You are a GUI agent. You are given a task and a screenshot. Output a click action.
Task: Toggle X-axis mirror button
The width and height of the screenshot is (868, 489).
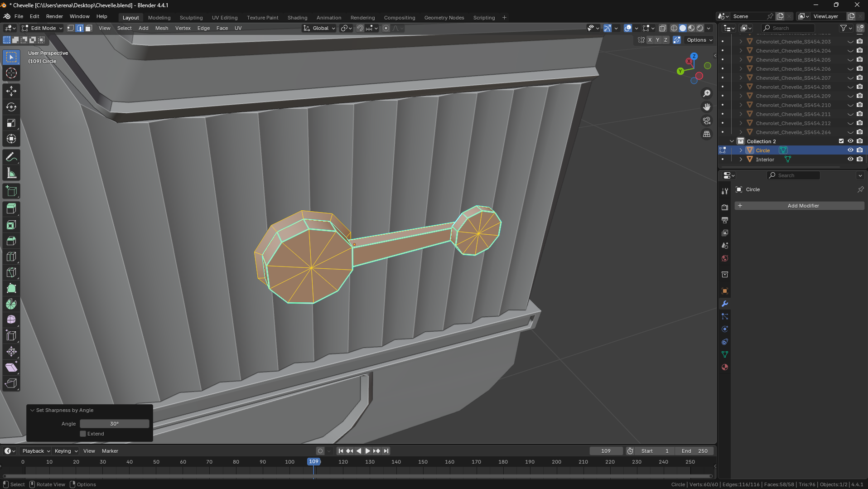(x=650, y=40)
